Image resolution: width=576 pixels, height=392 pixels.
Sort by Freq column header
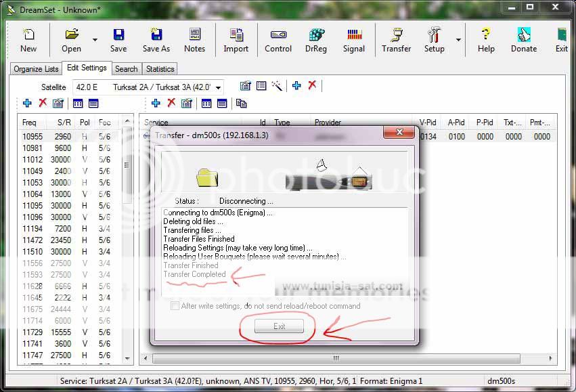pos(32,123)
